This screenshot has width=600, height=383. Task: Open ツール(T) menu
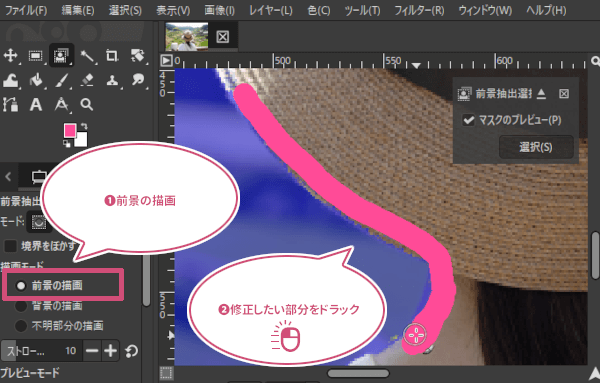[x=362, y=10]
